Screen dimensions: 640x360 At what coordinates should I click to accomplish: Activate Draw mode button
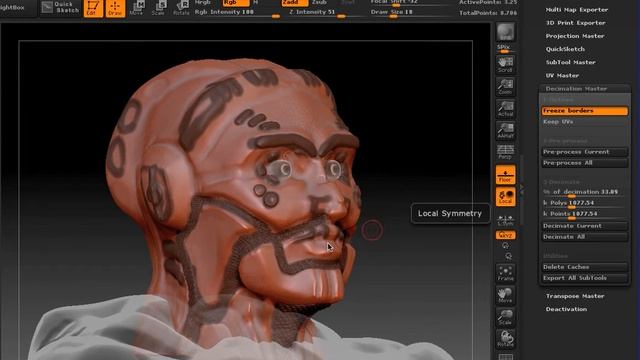point(115,8)
